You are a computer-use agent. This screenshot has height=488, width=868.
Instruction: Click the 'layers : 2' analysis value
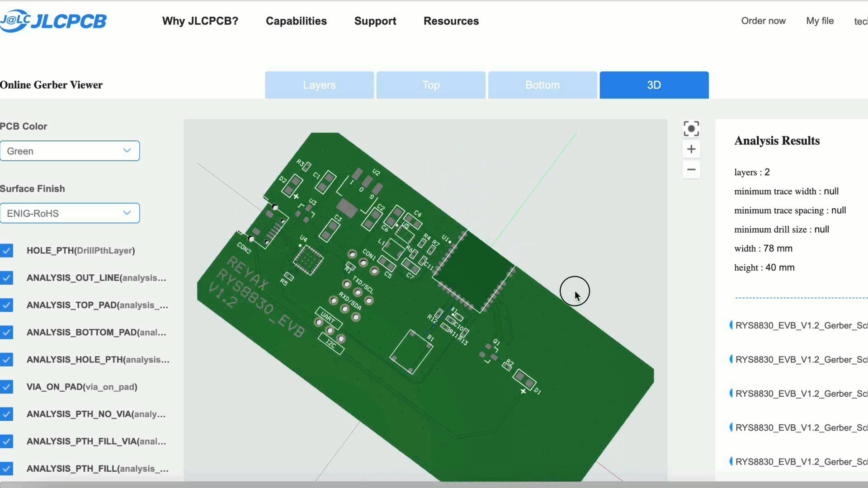coord(752,172)
